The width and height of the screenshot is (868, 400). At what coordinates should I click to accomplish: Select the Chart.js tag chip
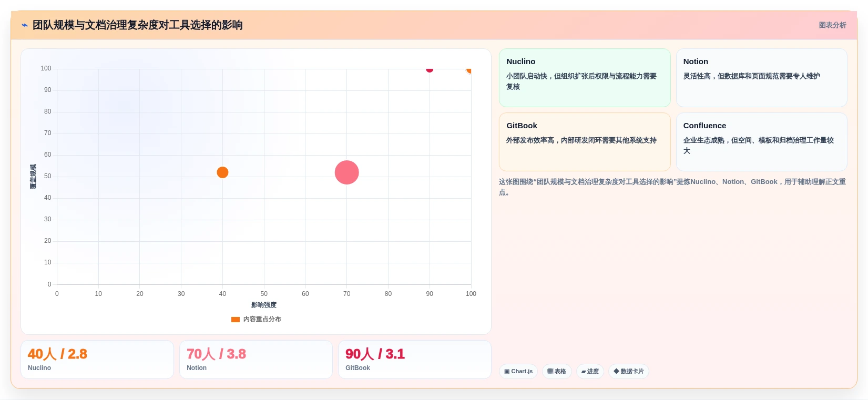click(x=518, y=371)
